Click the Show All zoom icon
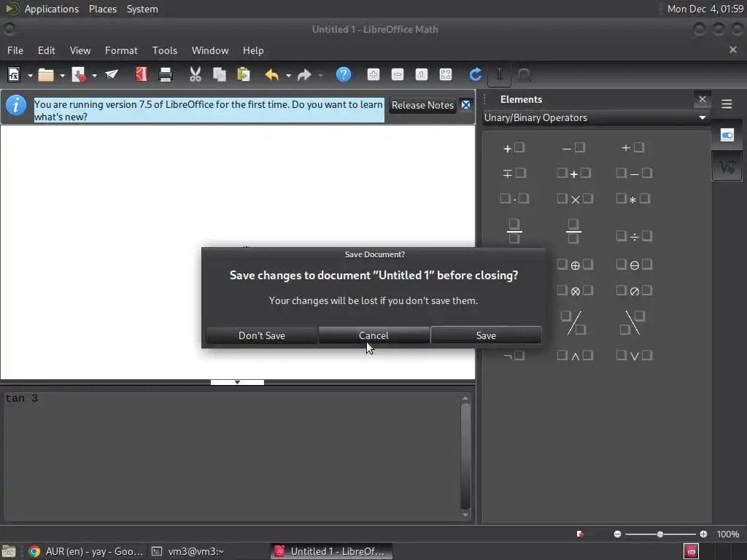This screenshot has height=560, width=747. pos(446,74)
